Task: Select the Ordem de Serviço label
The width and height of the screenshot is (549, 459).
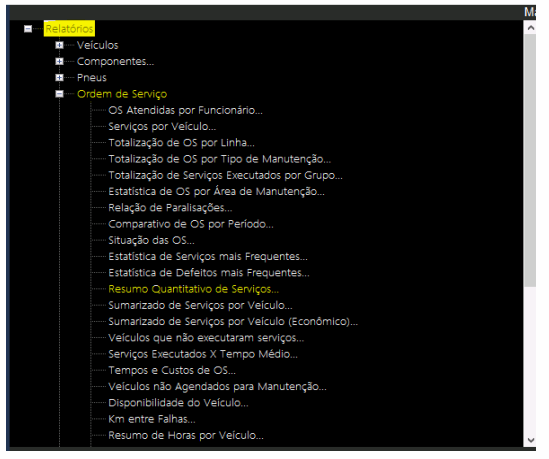Action: pyautogui.click(x=122, y=94)
